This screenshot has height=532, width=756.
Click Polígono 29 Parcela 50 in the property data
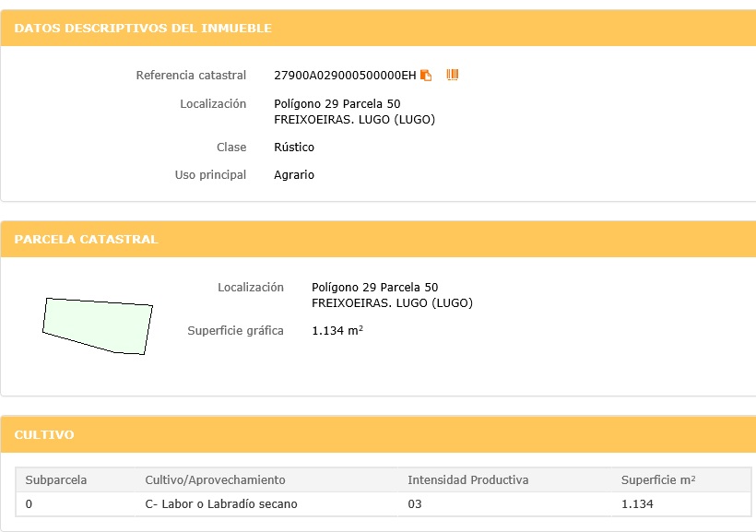pyautogui.click(x=337, y=104)
